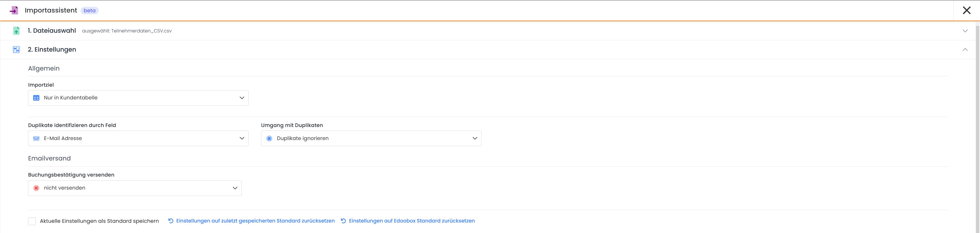Screen dimensions: 980x233
Task: Click the 2. Einstellungen step header
Action: click(52, 50)
